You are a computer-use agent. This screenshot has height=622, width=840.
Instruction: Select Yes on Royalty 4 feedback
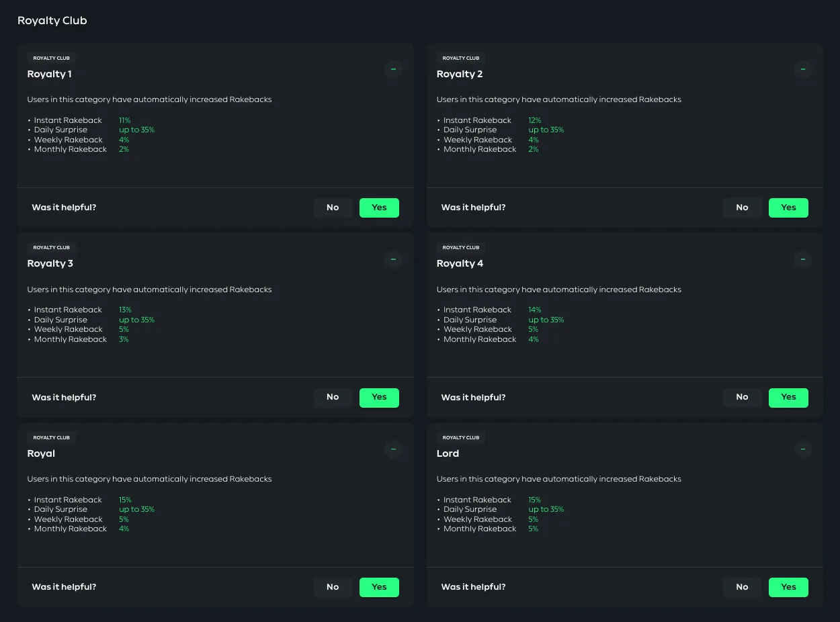[788, 398]
